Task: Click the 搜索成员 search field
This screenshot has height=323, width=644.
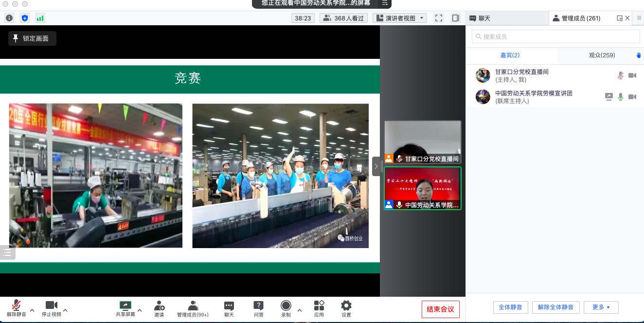Action: (555, 36)
